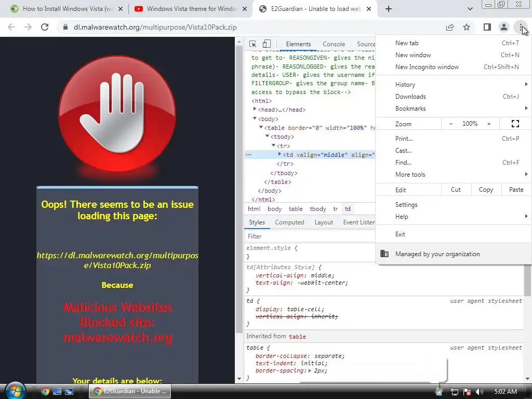Click Cut in the Edit row
This screenshot has width=532, height=399.
[456, 190]
